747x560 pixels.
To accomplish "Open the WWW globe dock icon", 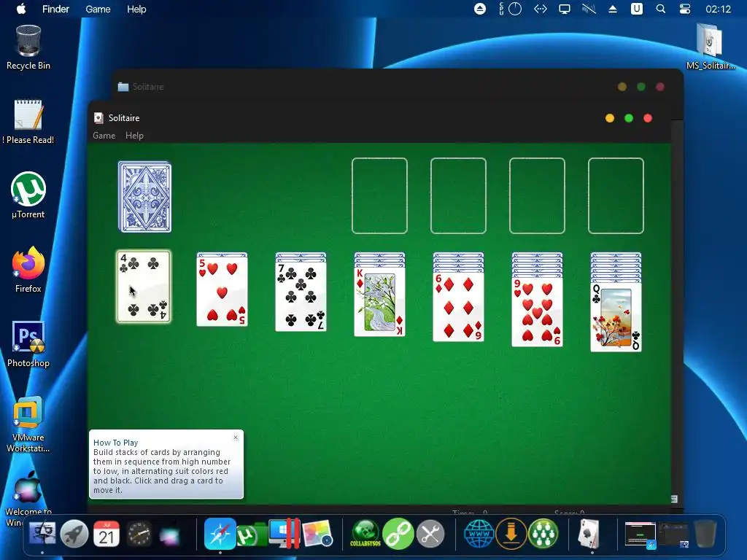I will (479, 534).
